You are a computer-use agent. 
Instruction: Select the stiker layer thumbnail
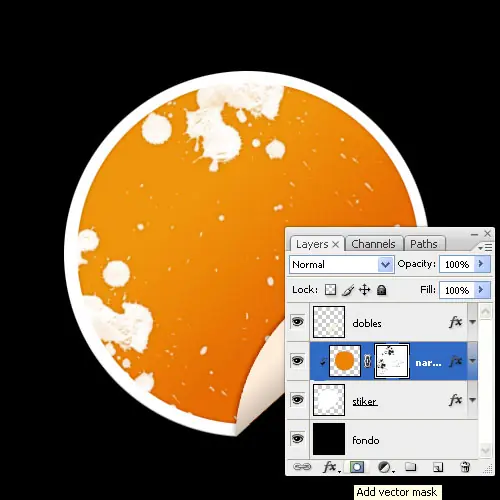329,400
